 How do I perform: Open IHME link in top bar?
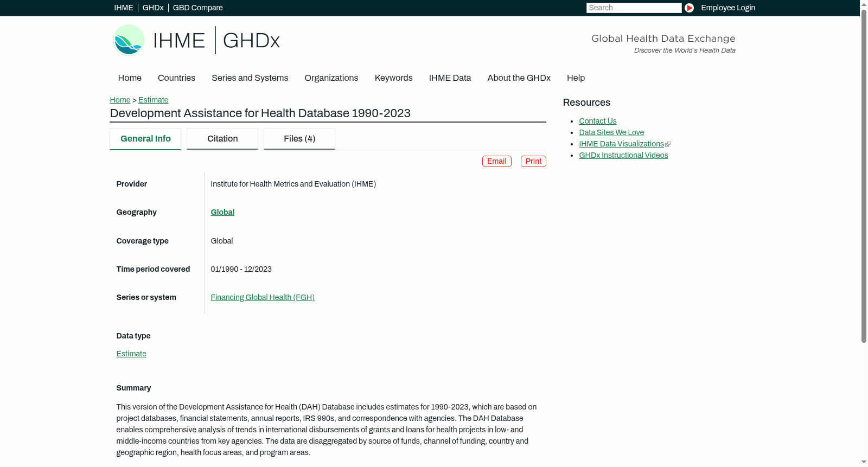tap(124, 8)
